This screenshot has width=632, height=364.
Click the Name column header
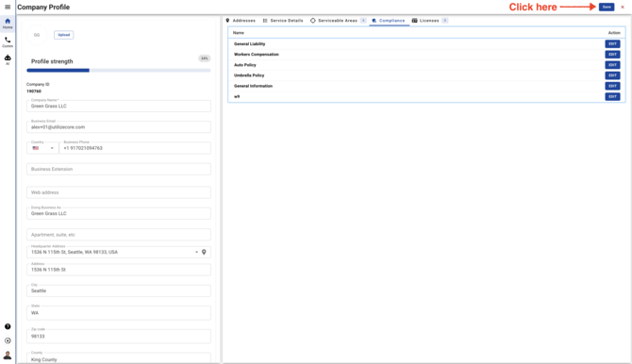(239, 33)
